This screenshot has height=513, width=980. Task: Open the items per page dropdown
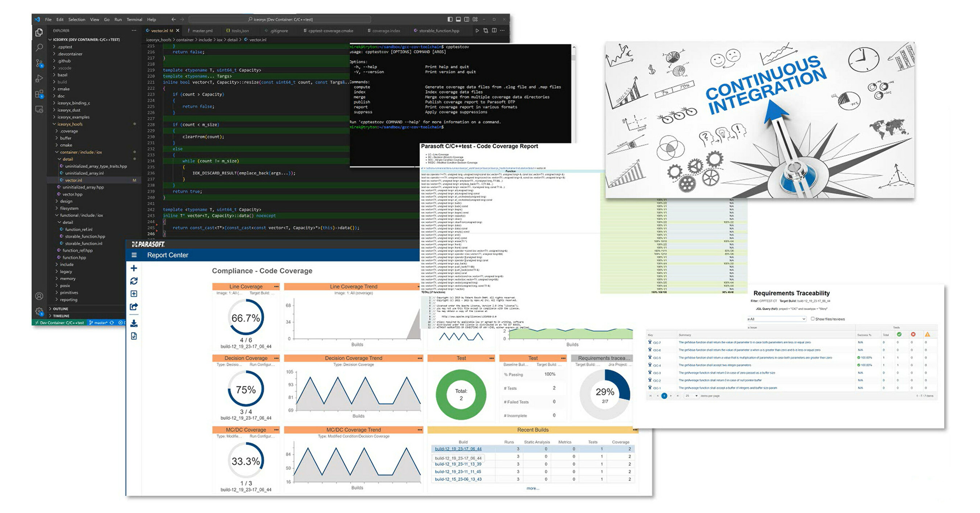pyautogui.click(x=692, y=396)
